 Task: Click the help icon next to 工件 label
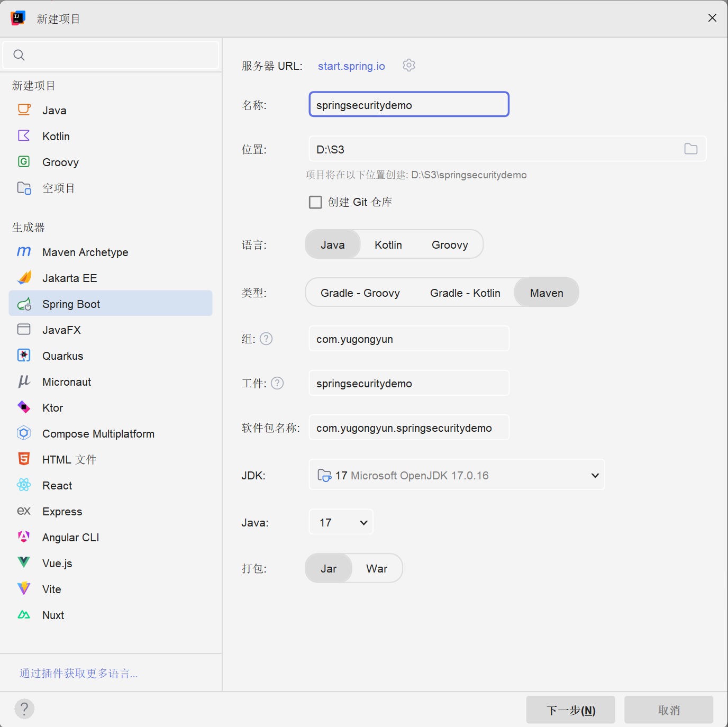click(x=277, y=383)
